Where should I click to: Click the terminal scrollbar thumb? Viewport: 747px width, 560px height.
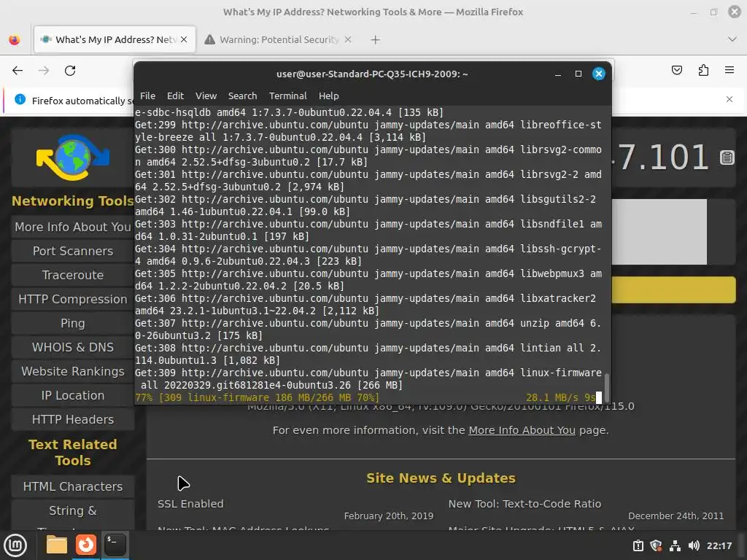(606, 388)
